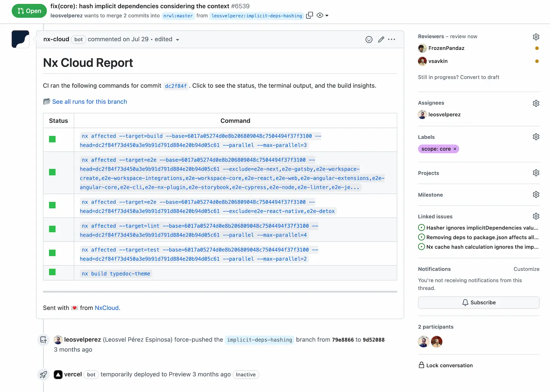Open the Linked issues settings gear

536,216
